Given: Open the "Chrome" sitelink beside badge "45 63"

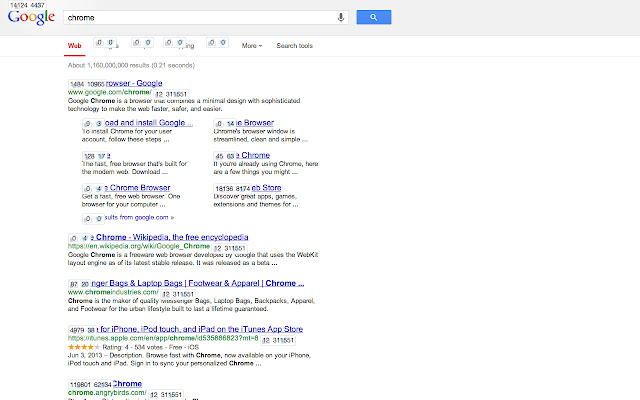Looking at the screenshot, I should [253, 156].
